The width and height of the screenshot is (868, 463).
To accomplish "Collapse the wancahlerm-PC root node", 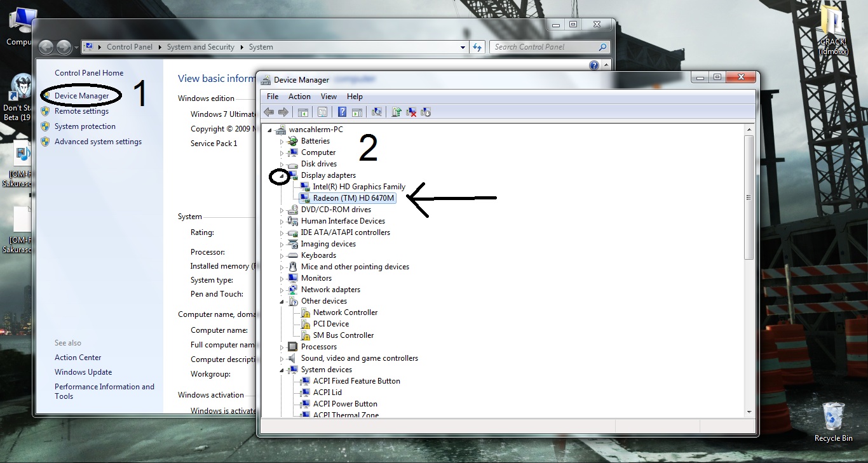I will (270, 130).
